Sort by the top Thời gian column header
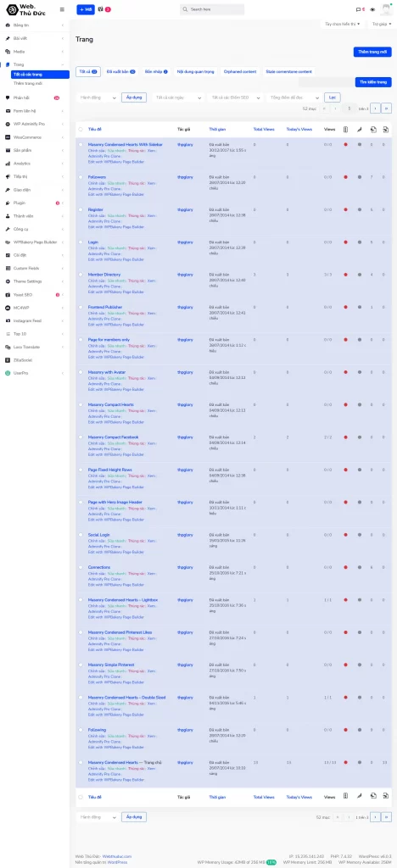 click(217, 129)
